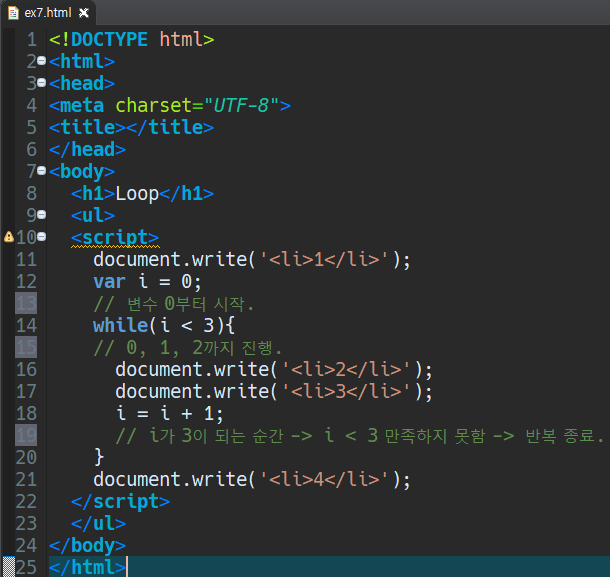
Task: Click the opening ul tag on line 9
Action: pos(93,216)
